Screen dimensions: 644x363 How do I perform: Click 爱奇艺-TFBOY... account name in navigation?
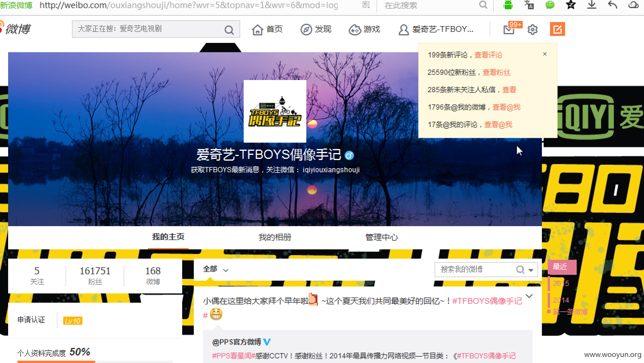443,29
